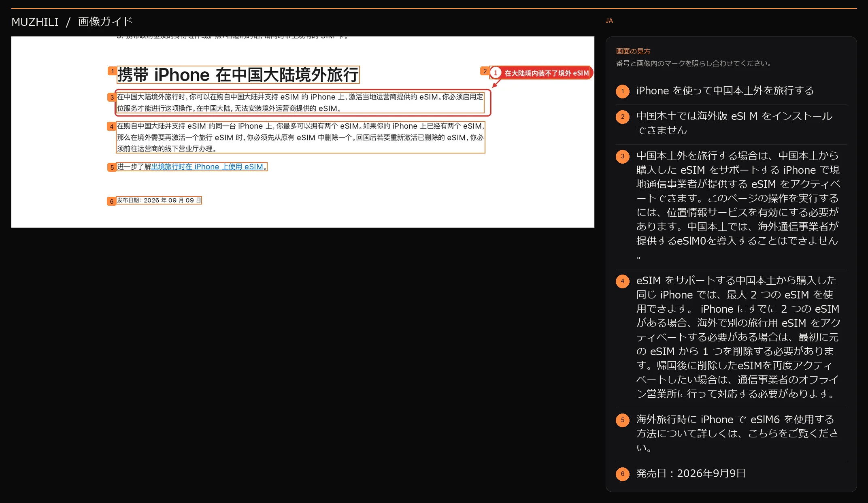Click image heading 携带 iPhone 在中国大陆境外旅行
868x503 pixels.
[x=238, y=75]
